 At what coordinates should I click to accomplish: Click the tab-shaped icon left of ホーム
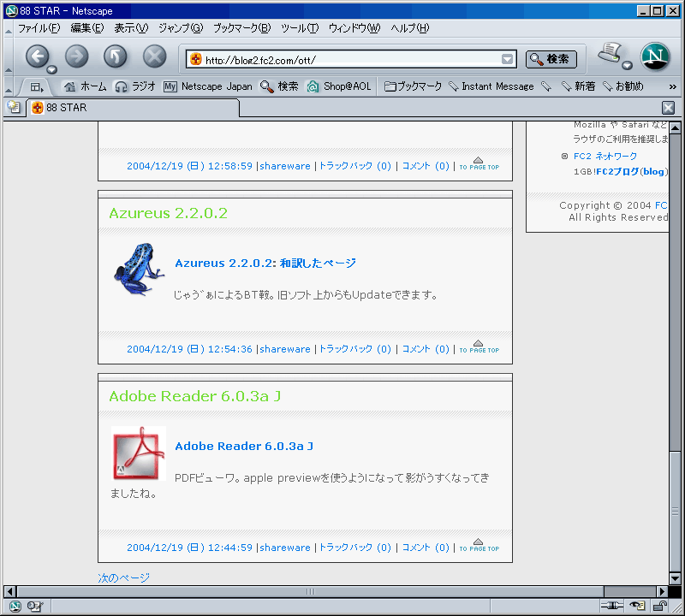(x=36, y=87)
